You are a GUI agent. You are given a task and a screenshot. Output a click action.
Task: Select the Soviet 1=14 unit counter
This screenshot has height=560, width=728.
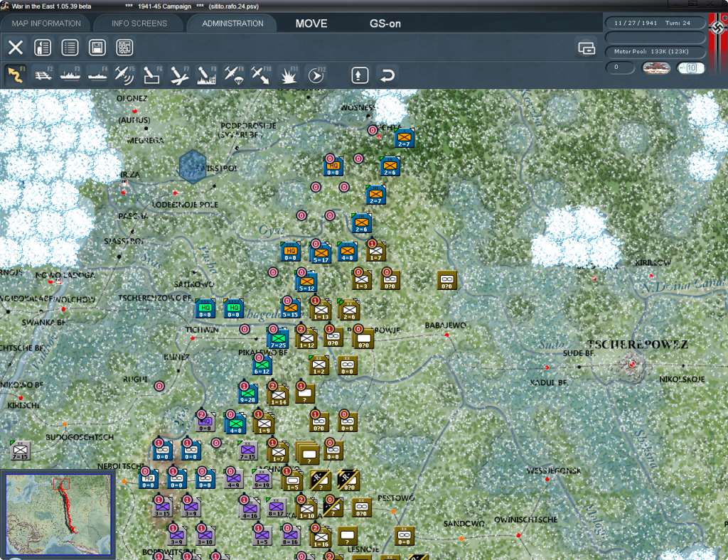click(278, 396)
